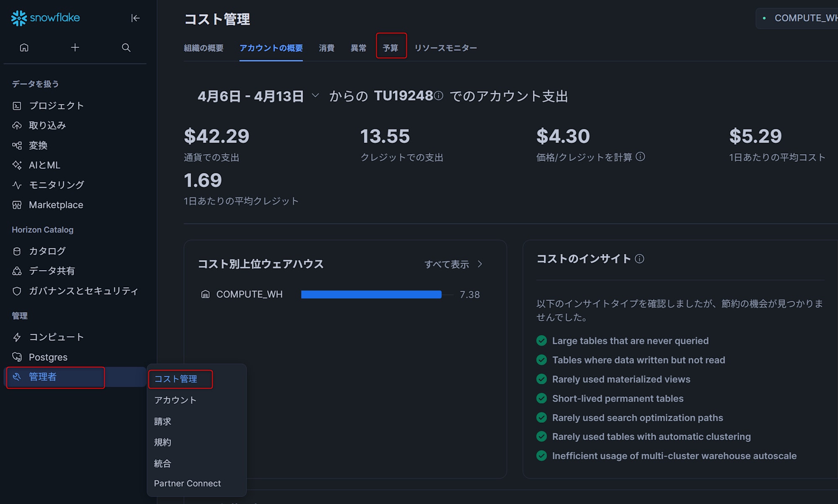
Task: Select Partner Connect menu entry
Action: (187, 483)
